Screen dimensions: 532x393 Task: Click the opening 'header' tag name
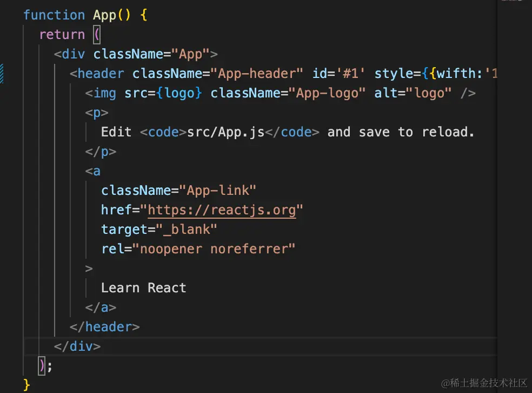(101, 74)
